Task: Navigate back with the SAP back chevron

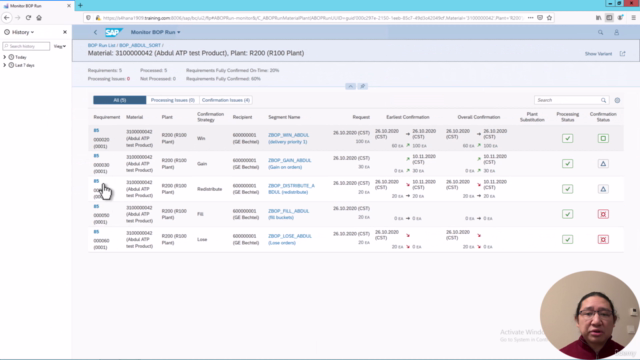Action: [96, 32]
